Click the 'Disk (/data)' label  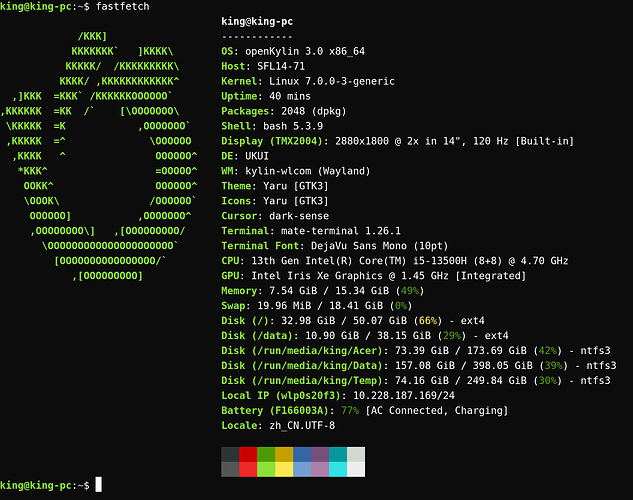point(257,335)
